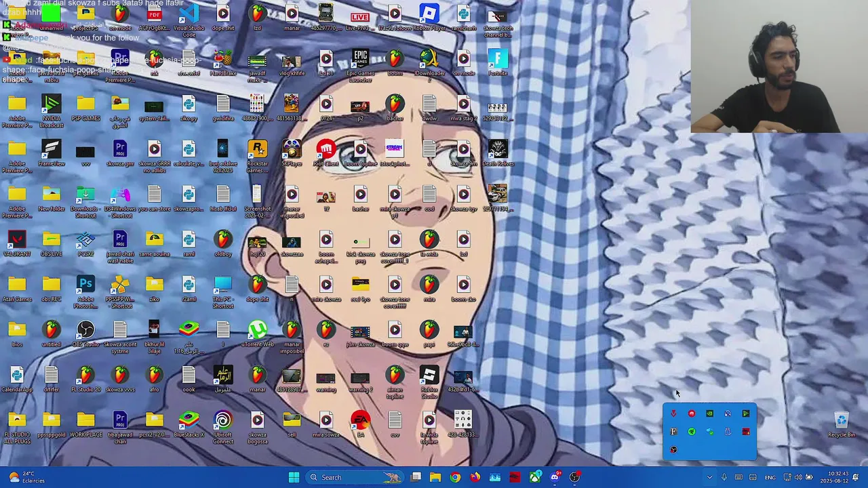
Task: Open Discord from the taskbar
Action: pyautogui.click(x=555, y=477)
